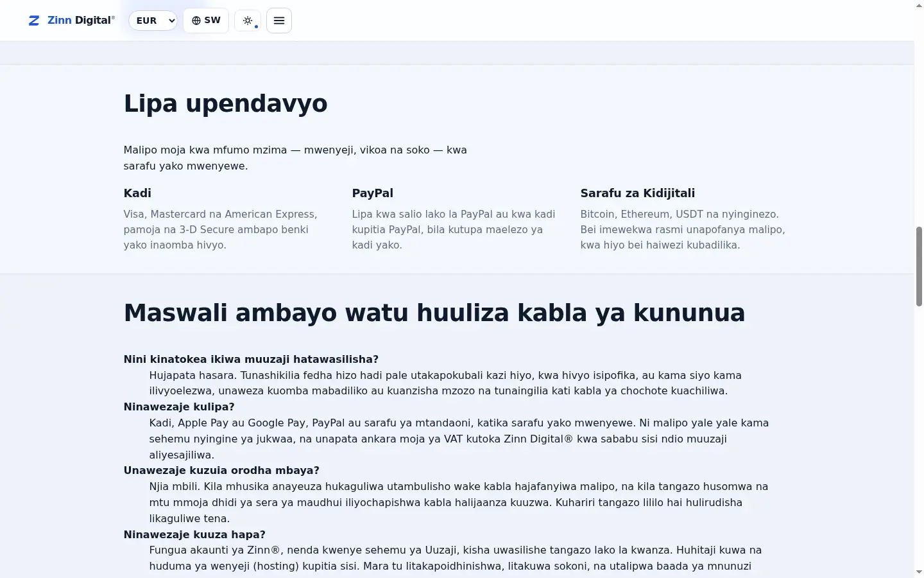Click the 'Kadi' payment heading
The image size is (924, 578).
click(137, 193)
